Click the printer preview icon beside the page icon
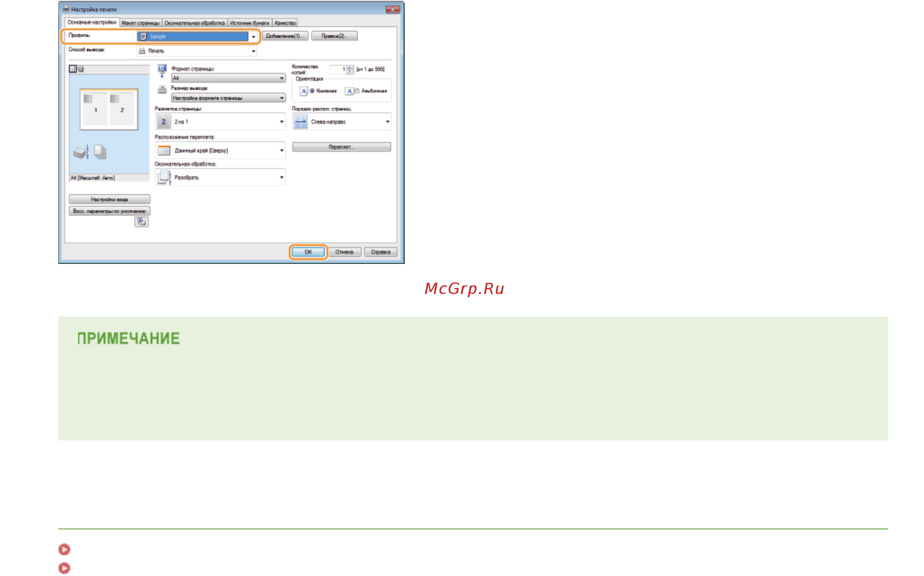924x576 pixels. 81,69
